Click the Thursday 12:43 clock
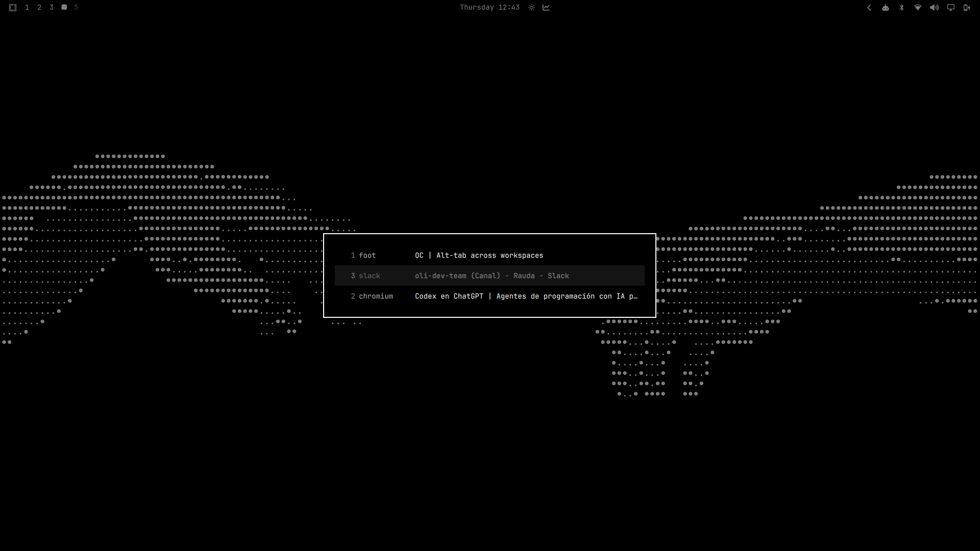Screen dimensions: 980x551 click(x=489, y=8)
